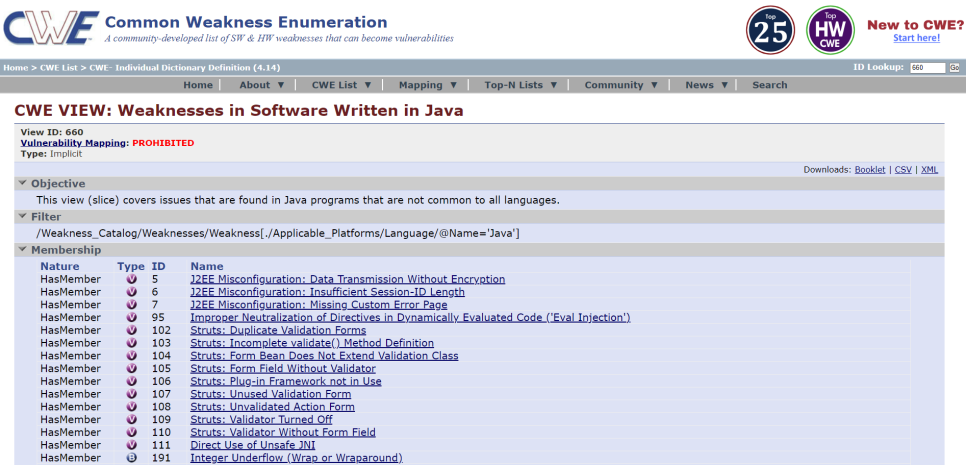
Task: Click the CWE List breadcrumb link
Action: (x=60, y=68)
